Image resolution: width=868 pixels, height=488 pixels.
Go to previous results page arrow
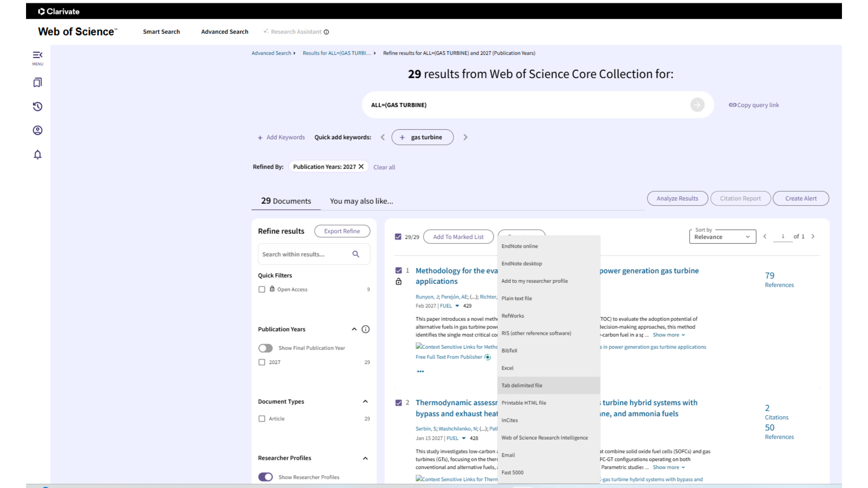click(x=765, y=236)
